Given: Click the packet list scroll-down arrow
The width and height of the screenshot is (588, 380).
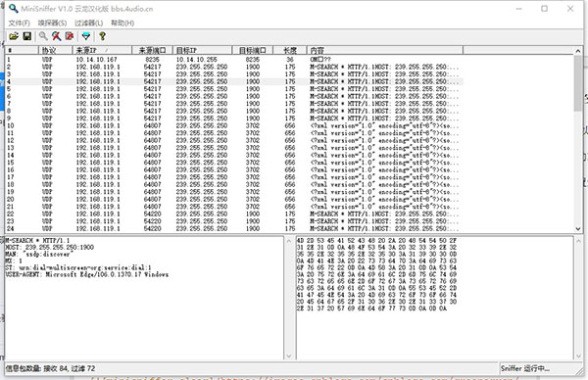Looking at the screenshot, I should click(578, 228).
